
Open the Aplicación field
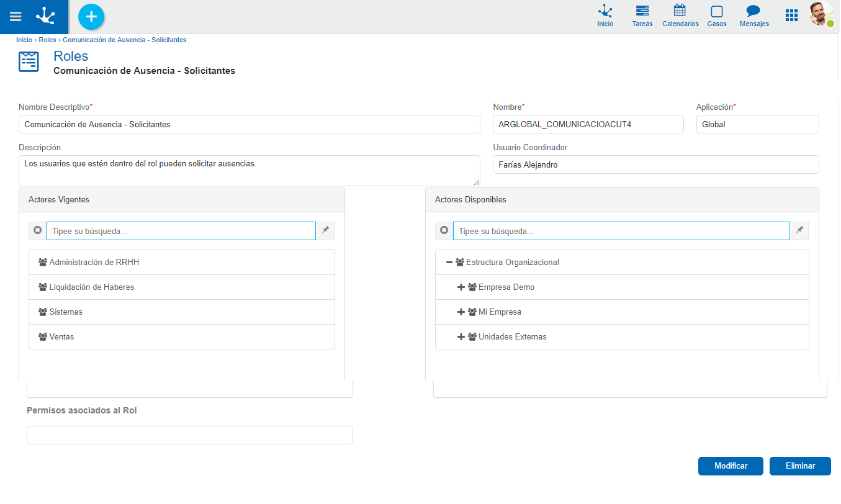point(758,124)
